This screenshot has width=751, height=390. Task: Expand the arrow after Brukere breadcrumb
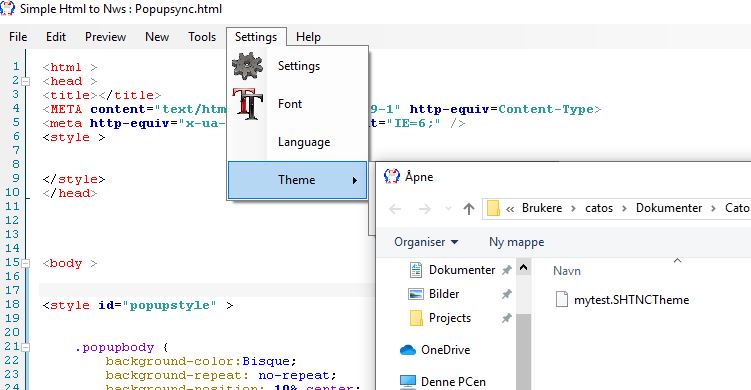(x=573, y=208)
